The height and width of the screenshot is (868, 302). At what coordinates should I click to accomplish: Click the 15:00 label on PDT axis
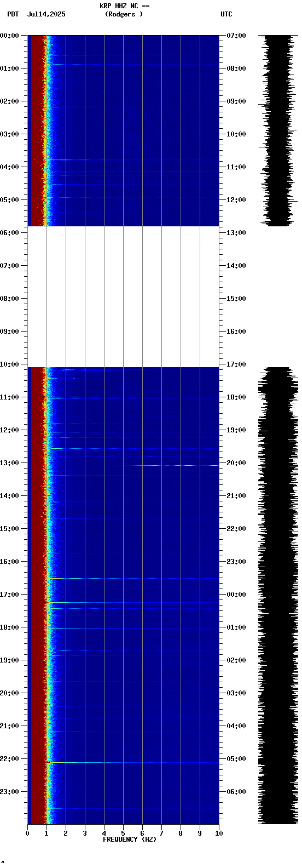pos(10,529)
